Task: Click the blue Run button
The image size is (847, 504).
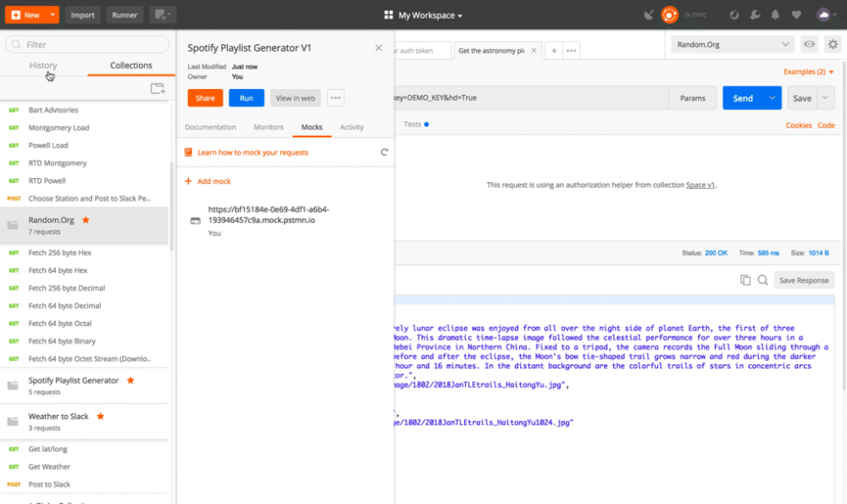Action: [246, 97]
